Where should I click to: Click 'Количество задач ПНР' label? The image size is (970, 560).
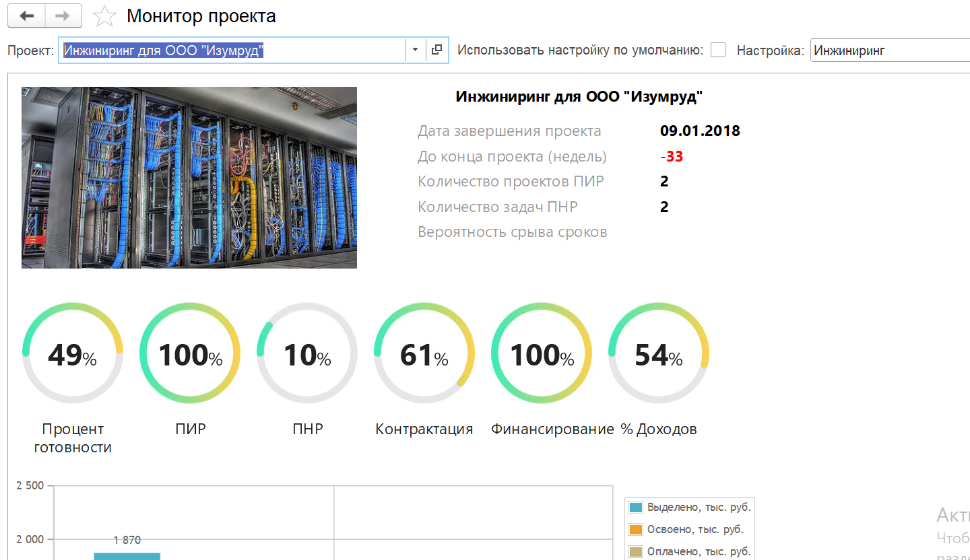(x=498, y=207)
